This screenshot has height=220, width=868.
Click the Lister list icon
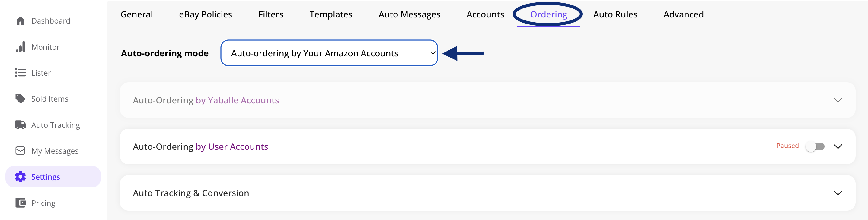(x=20, y=73)
